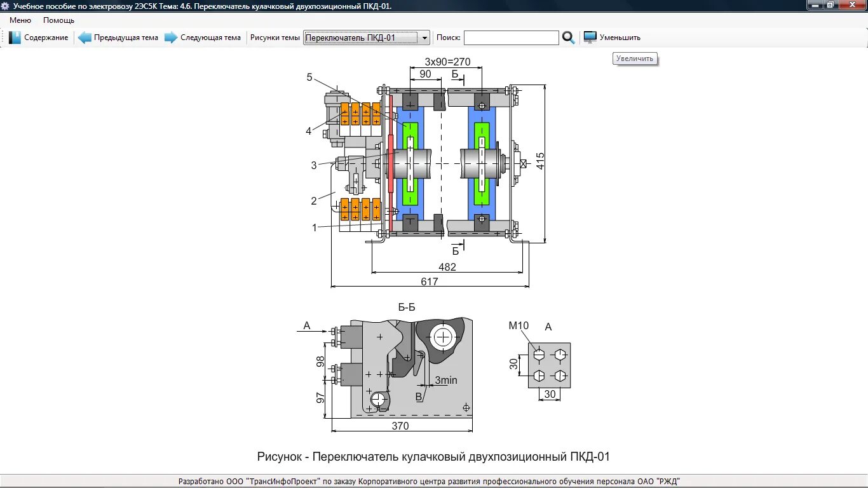Click the app gear icon in title bar
Viewport: 868px width, 488px height.
6,6
